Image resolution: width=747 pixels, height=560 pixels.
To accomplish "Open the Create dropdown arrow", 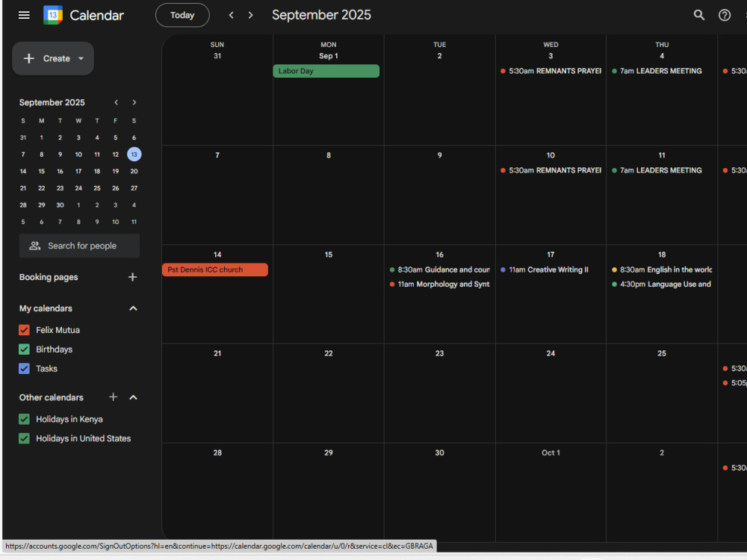I will [x=81, y=58].
